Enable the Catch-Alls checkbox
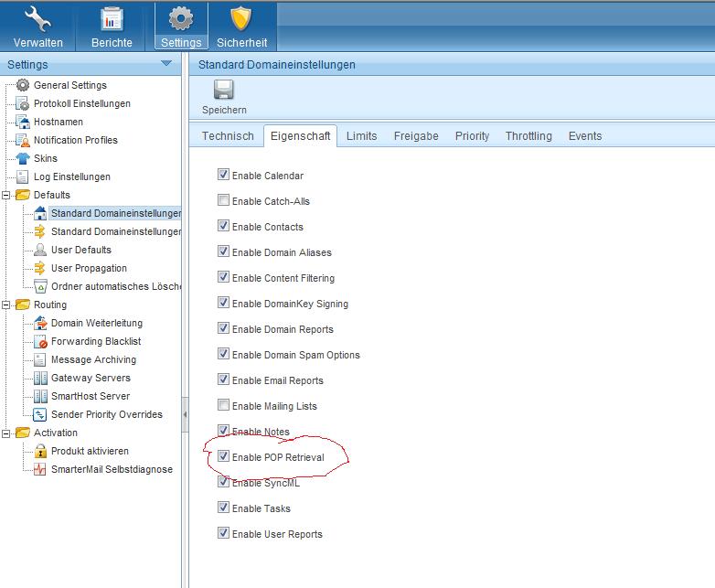Viewport: 715px width, 588px height. point(224,200)
